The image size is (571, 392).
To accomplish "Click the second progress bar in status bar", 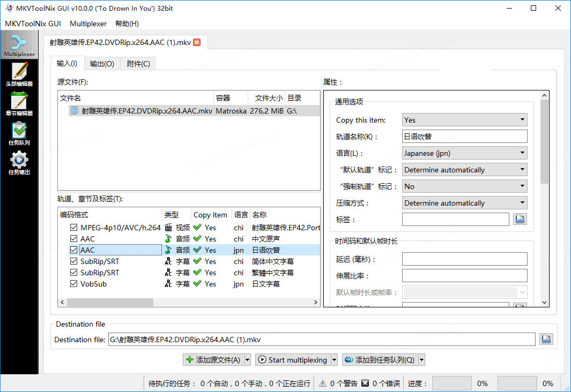I will [517, 383].
